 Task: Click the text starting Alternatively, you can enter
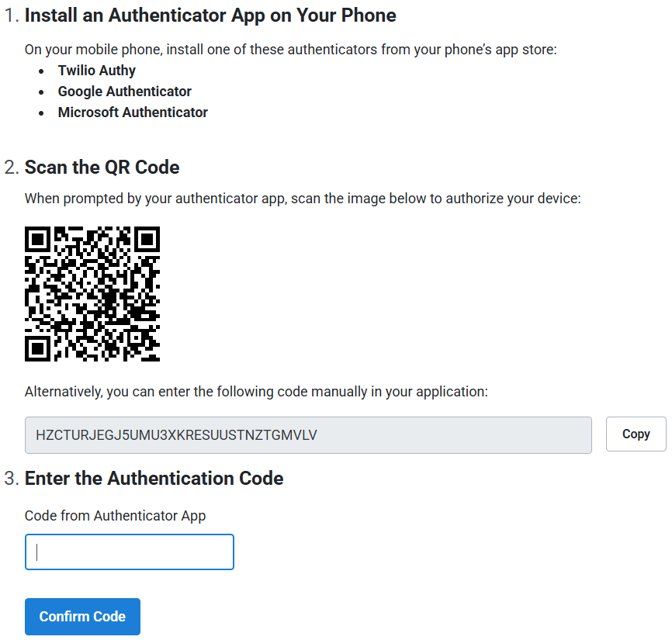[256, 392]
